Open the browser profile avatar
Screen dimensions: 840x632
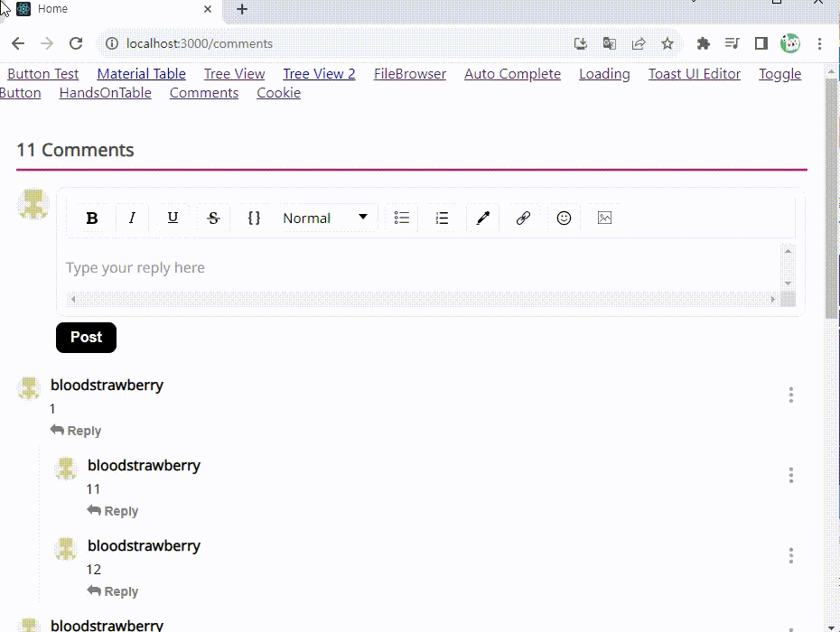(790, 43)
